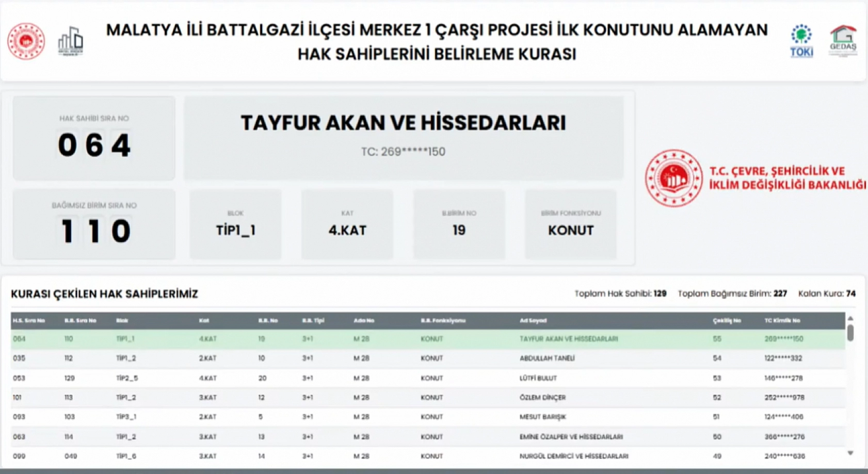Click draw number 49 in the last row
The width and height of the screenshot is (868, 474).
[x=717, y=456]
